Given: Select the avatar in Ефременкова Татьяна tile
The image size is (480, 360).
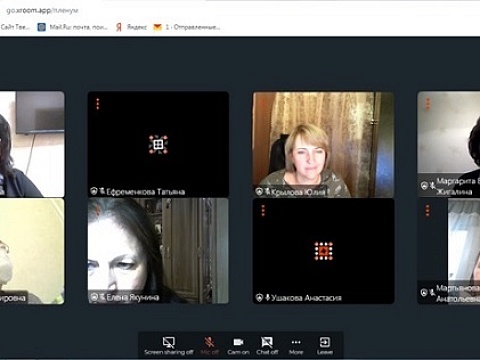Looking at the screenshot, I should click(158, 144).
